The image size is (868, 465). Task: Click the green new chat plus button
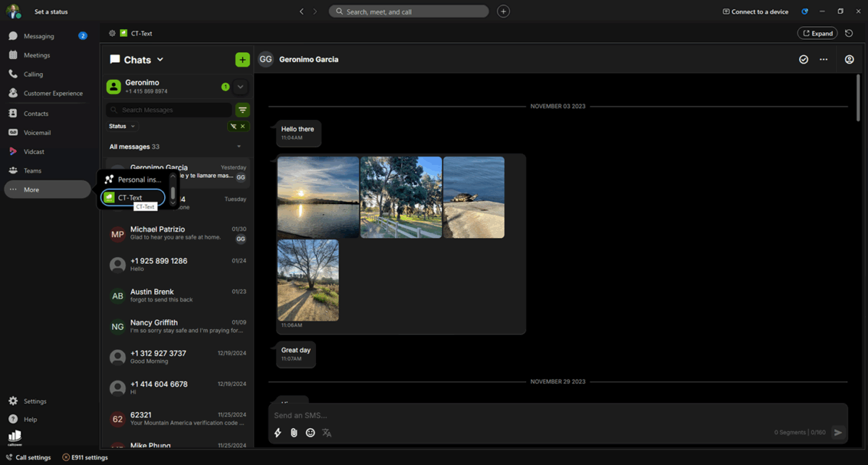(x=242, y=60)
